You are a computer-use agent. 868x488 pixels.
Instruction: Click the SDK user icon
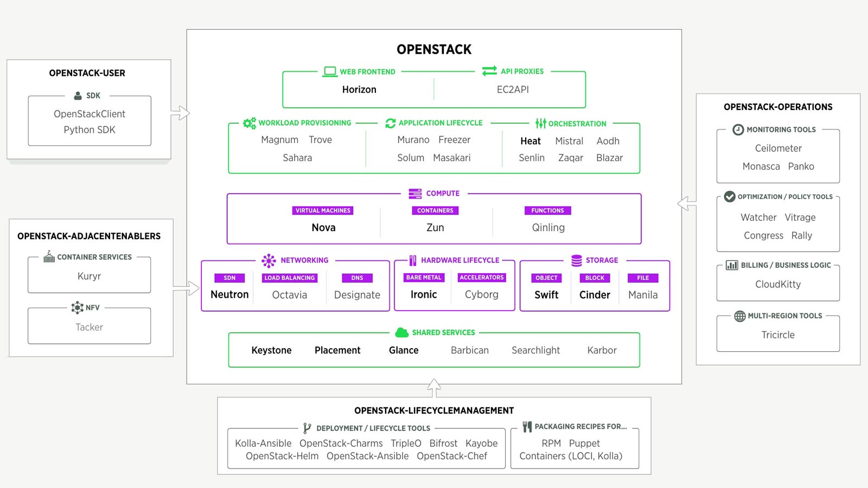click(x=78, y=95)
